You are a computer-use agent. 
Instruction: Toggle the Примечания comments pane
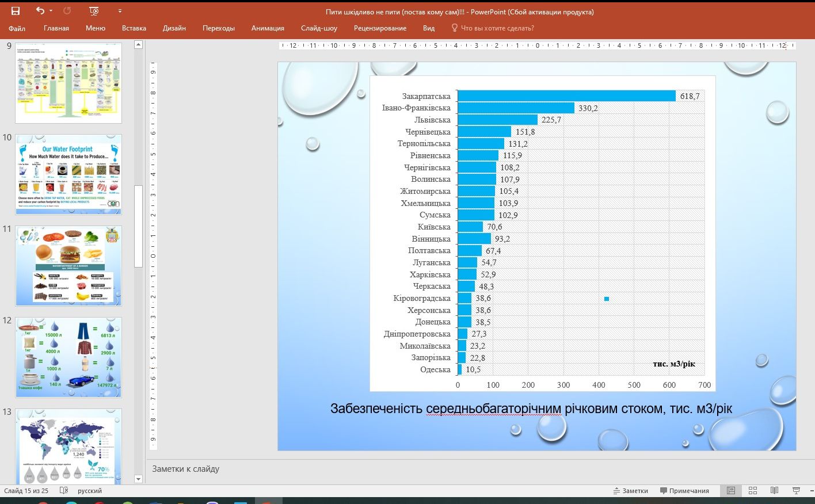point(684,491)
